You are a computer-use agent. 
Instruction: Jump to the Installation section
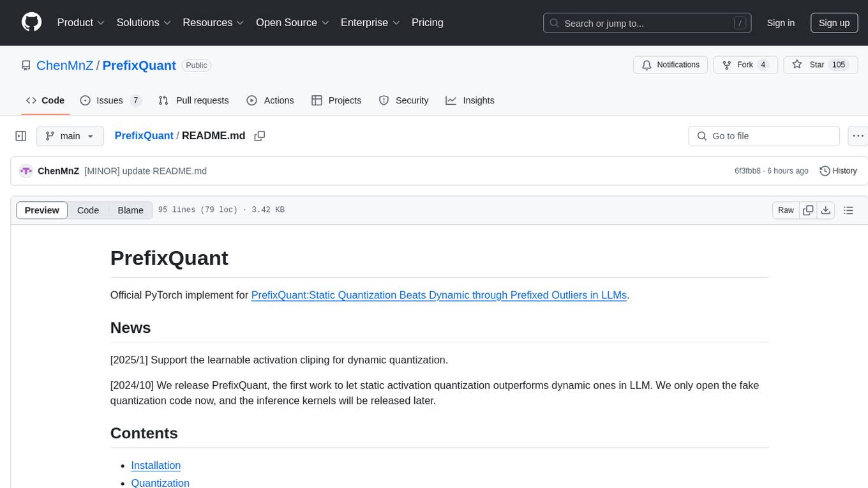[156, 466]
